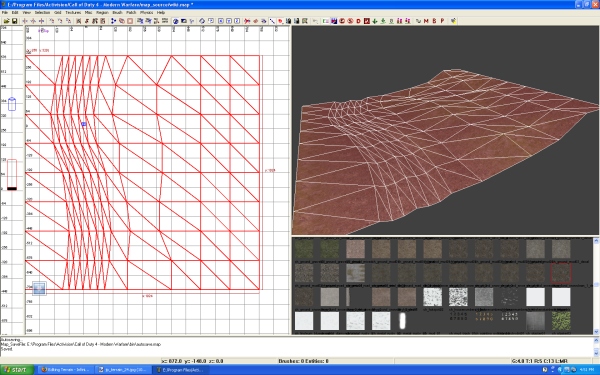
Task: Open the Help menu
Action: click(x=161, y=13)
